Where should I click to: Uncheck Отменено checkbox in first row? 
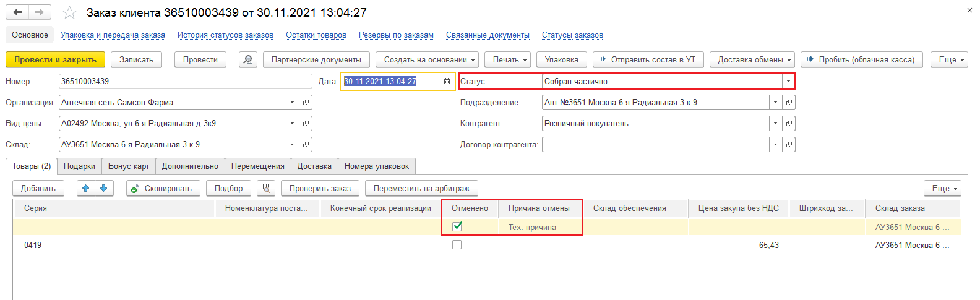pyautogui.click(x=457, y=226)
